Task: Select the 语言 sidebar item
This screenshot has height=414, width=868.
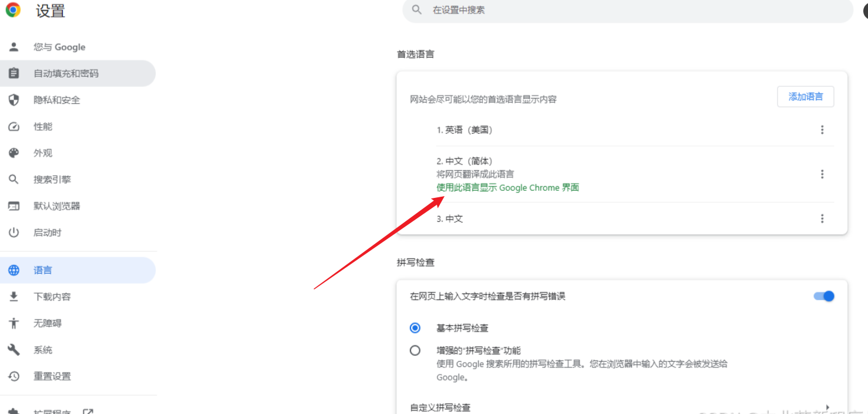Action: (x=78, y=270)
